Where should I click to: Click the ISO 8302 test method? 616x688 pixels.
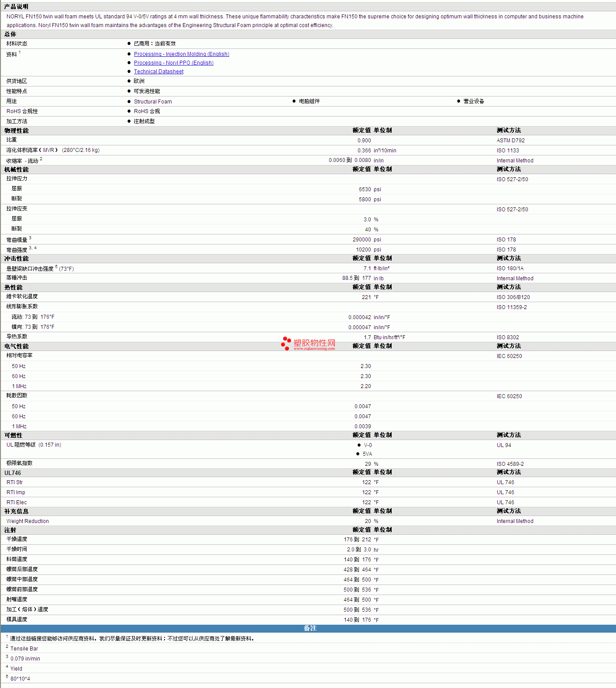[x=508, y=337]
